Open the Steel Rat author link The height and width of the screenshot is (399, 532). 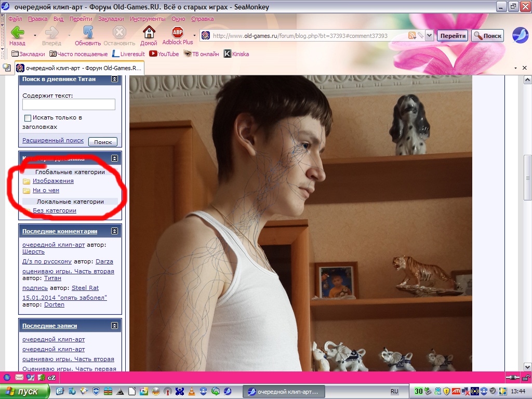(x=85, y=288)
